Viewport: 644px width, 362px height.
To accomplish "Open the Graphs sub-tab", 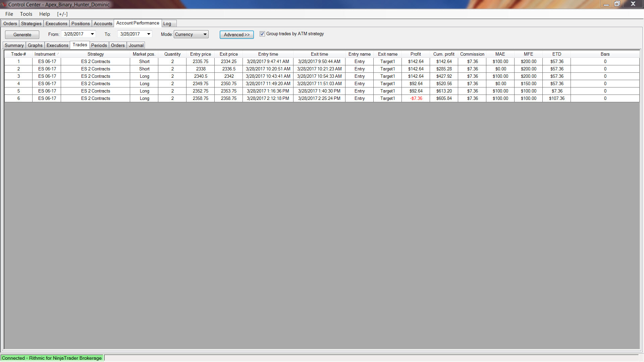I will [x=35, y=45].
